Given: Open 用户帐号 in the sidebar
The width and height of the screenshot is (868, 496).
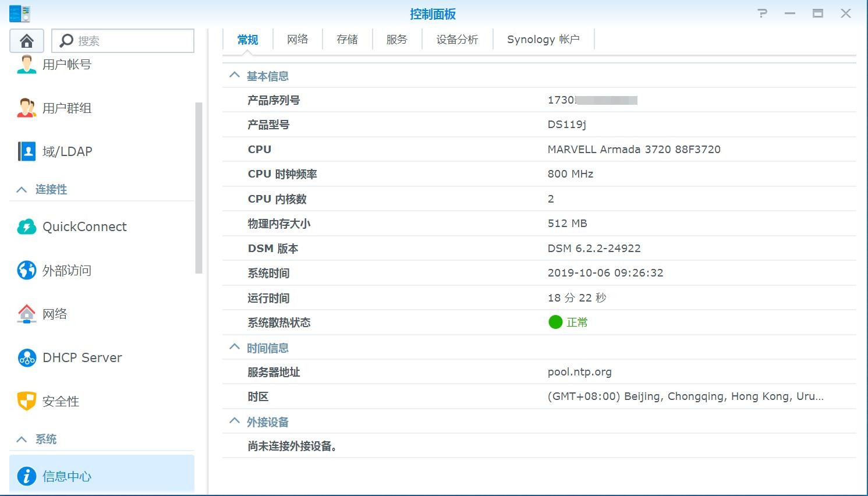Looking at the screenshot, I should click(x=67, y=65).
